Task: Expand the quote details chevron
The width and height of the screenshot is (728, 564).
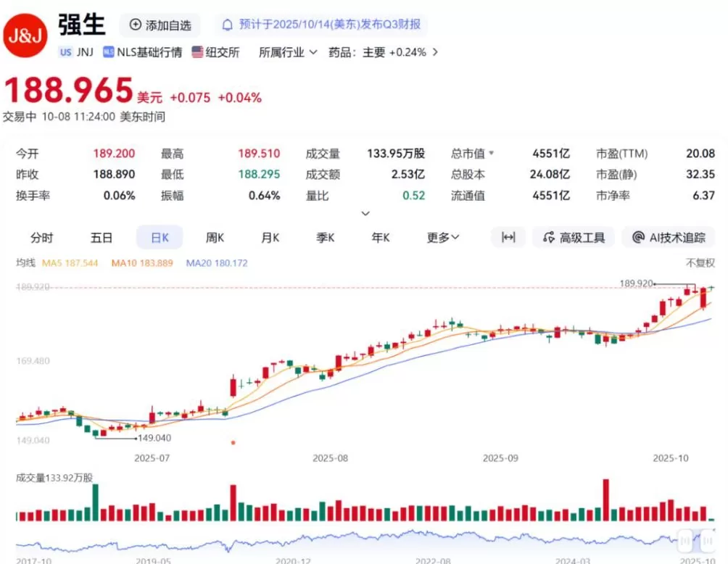Action: coord(366,213)
